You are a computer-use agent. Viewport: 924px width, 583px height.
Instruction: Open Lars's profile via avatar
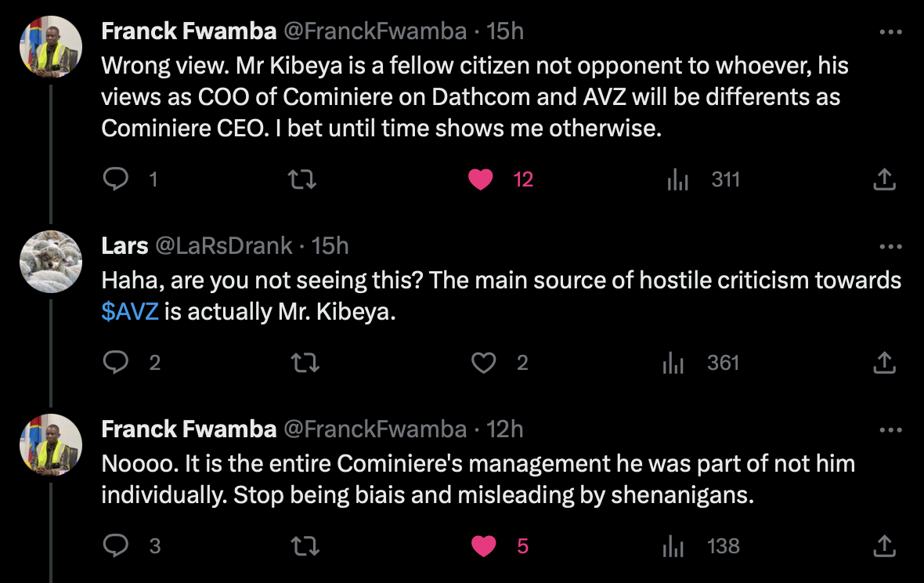(x=51, y=262)
